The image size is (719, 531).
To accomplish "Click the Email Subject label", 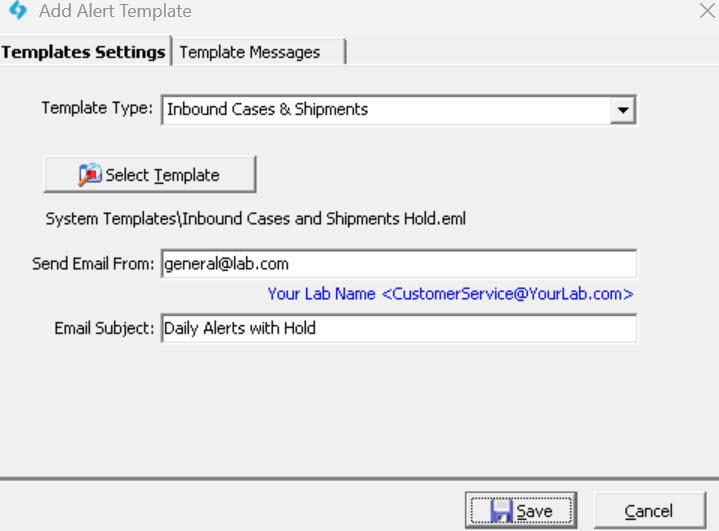I will (x=104, y=328).
